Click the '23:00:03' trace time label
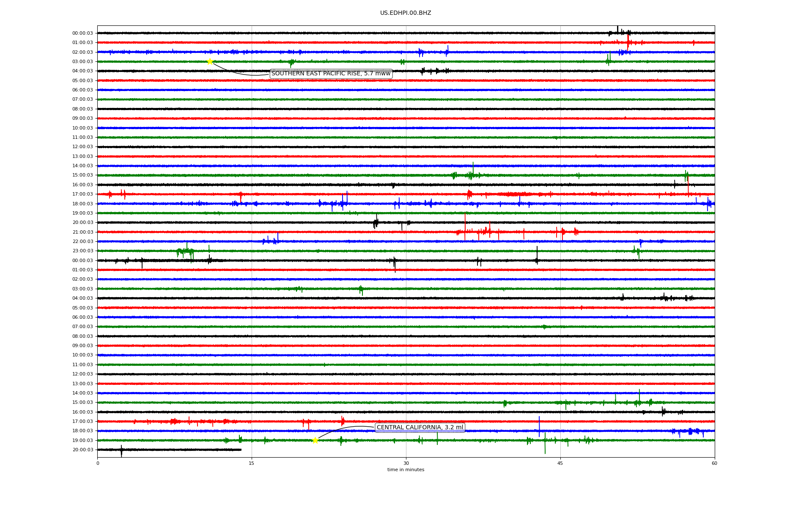 click(x=82, y=251)
